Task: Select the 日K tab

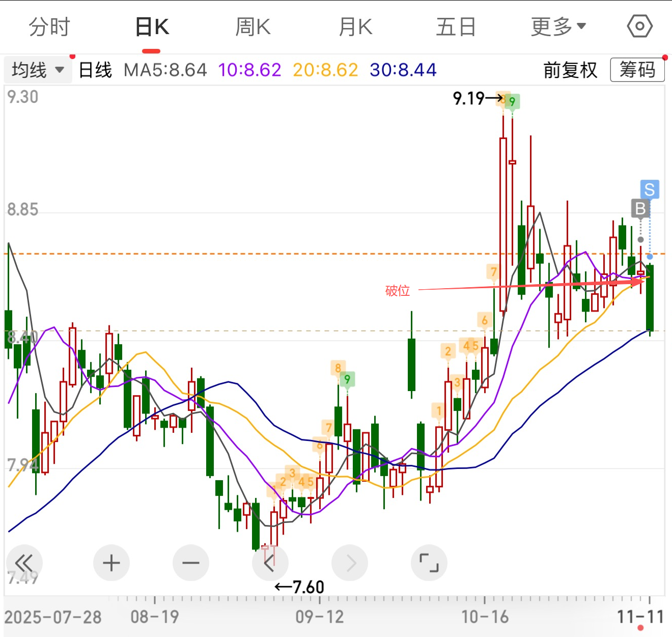Action: [x=152, y=26]
